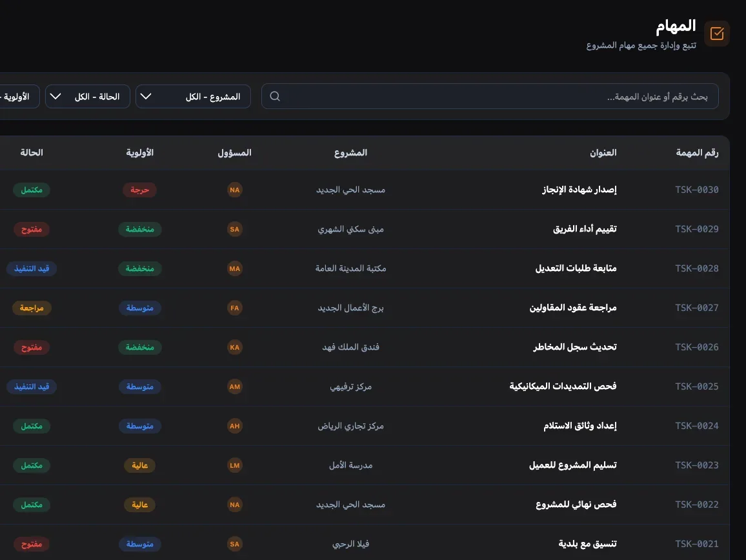Click task ID TSK-0026
Screen dimensions: 746x560
(x=696, y=347)
